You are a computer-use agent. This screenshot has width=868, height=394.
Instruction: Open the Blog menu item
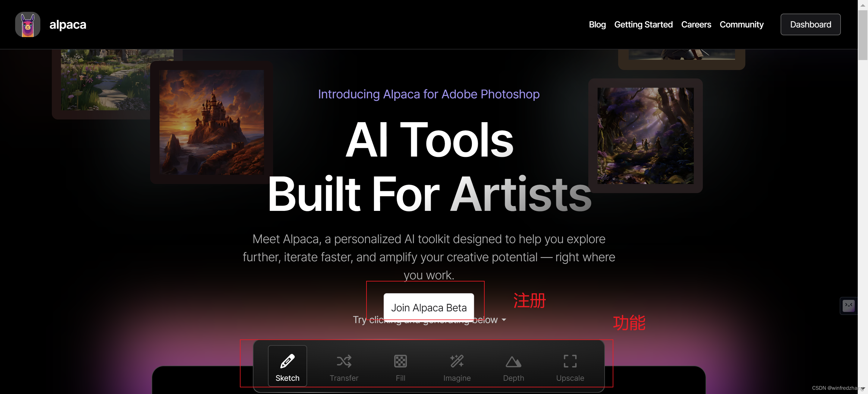597,25
